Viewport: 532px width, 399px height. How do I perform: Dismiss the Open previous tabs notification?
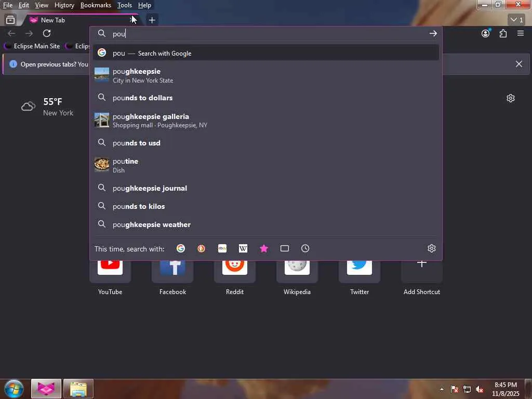(x=519, y=64)
